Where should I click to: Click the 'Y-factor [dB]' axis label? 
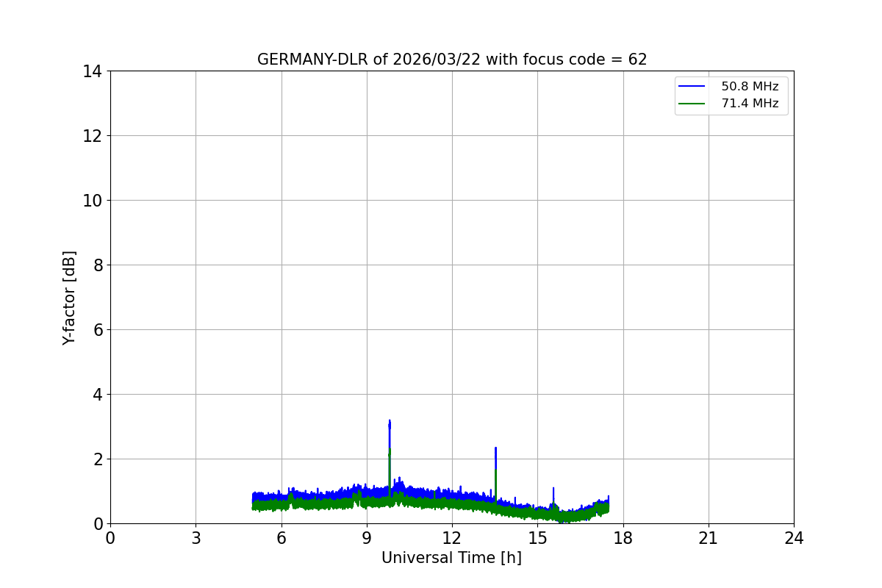70,298
